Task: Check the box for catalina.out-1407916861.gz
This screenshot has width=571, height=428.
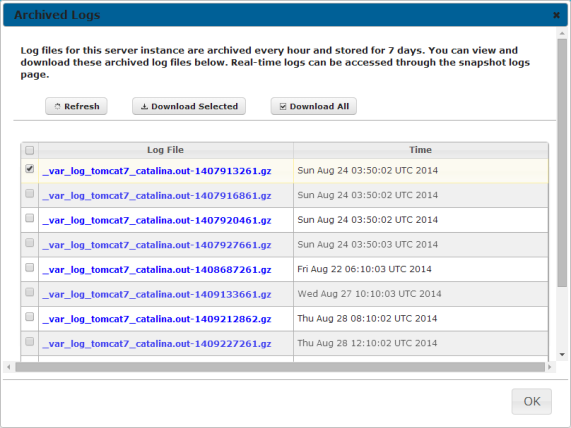Action: click(x=29, y=193)
